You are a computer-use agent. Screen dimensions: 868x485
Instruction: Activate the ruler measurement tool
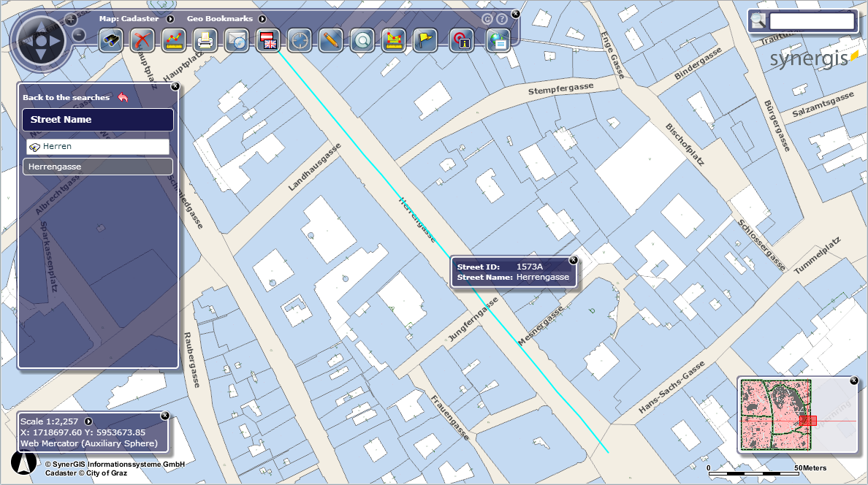pyautogui.click(x=173, y=40)
